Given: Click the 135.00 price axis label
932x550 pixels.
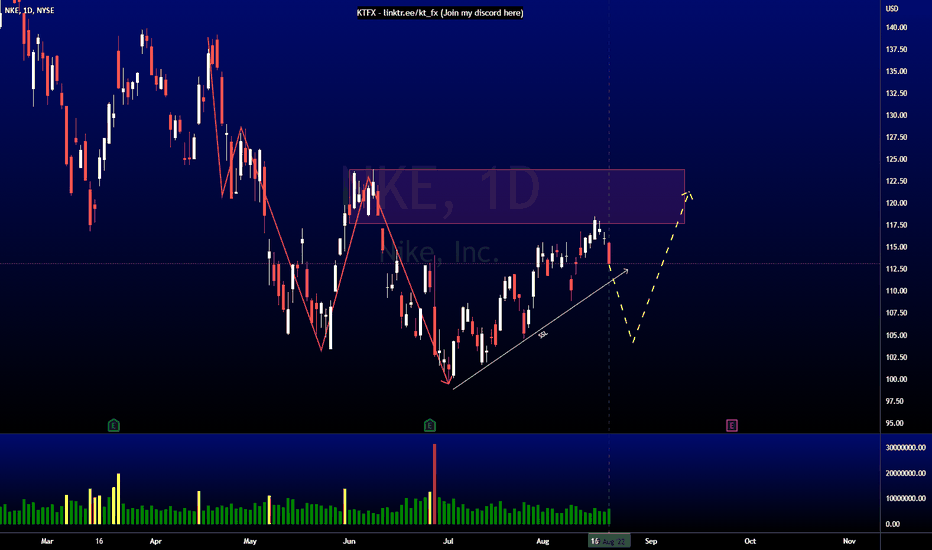Looking at the screenshot, I should point(896,71).
